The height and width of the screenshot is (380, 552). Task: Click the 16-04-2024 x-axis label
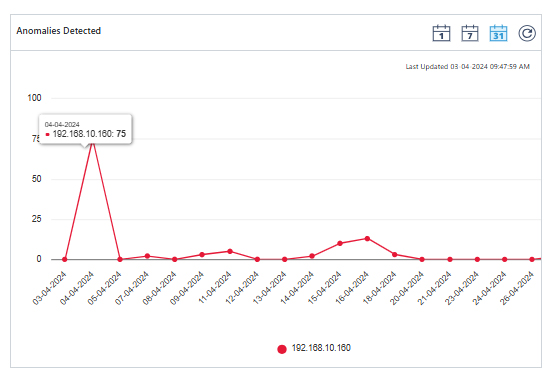point(352,288)
